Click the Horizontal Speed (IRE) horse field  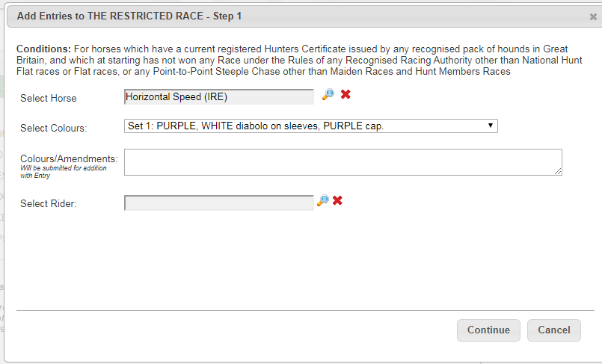point(219,96)
